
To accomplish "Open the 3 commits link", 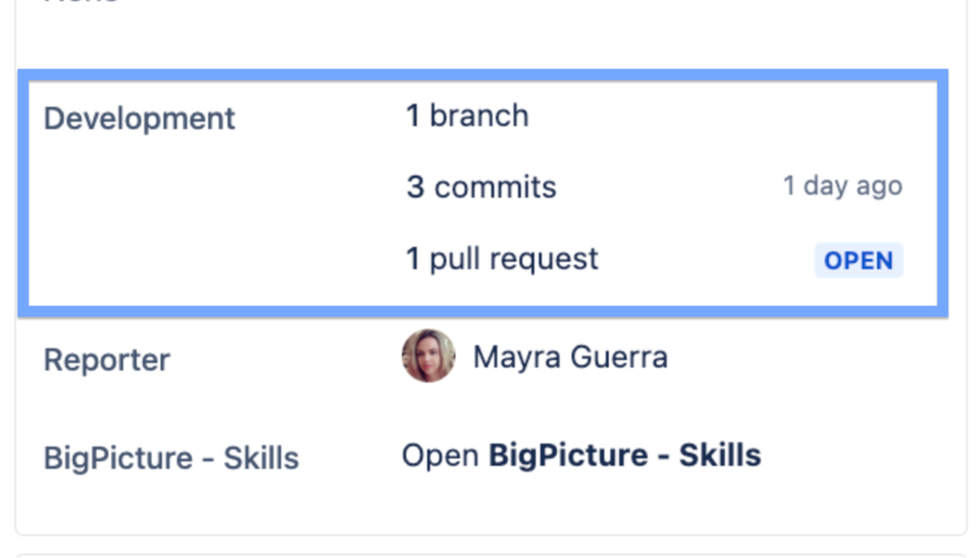I will click(481, 187).
